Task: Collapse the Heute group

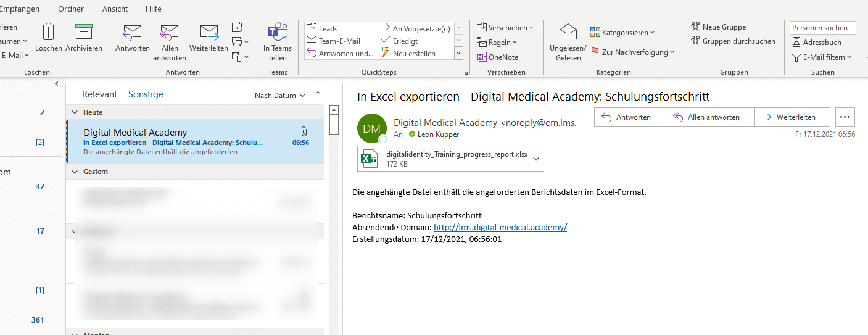Action: (x=75, y=112)
